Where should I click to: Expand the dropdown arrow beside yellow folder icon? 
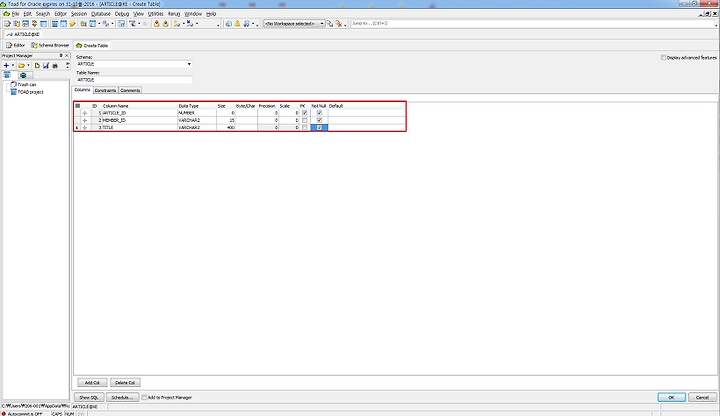(28, 66)
